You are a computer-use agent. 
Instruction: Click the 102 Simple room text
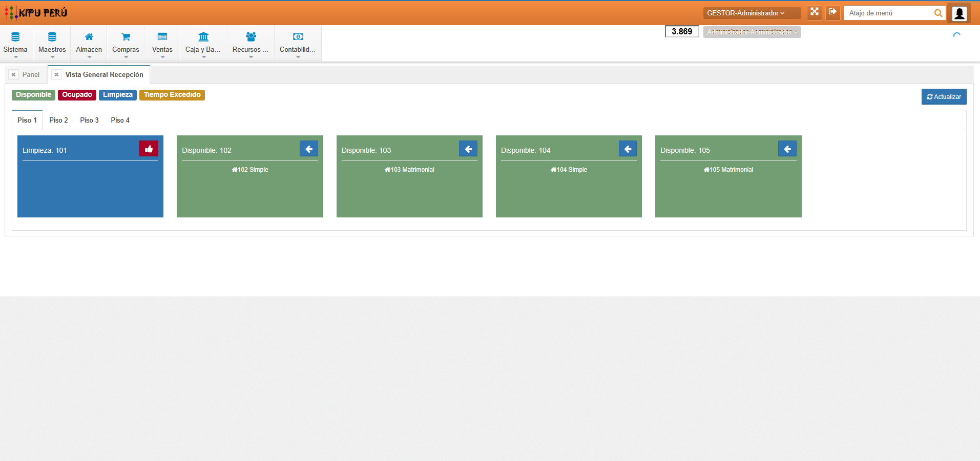click(250, 170)
